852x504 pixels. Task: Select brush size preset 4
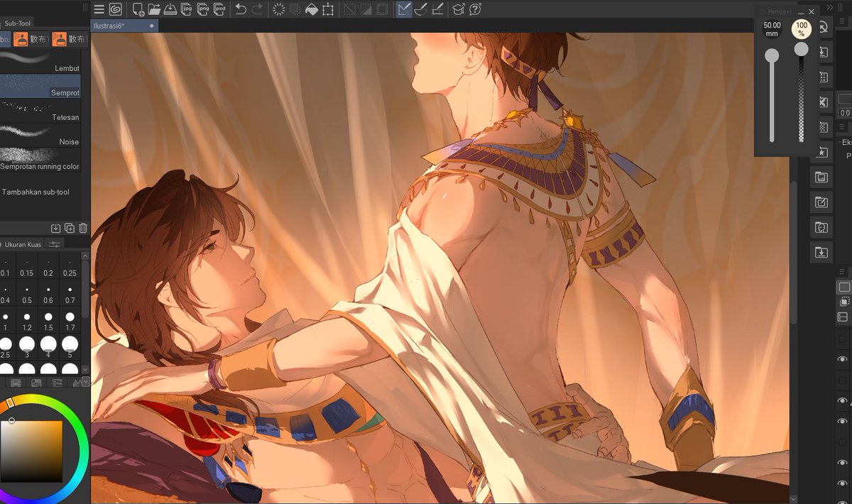pos(48,348)
